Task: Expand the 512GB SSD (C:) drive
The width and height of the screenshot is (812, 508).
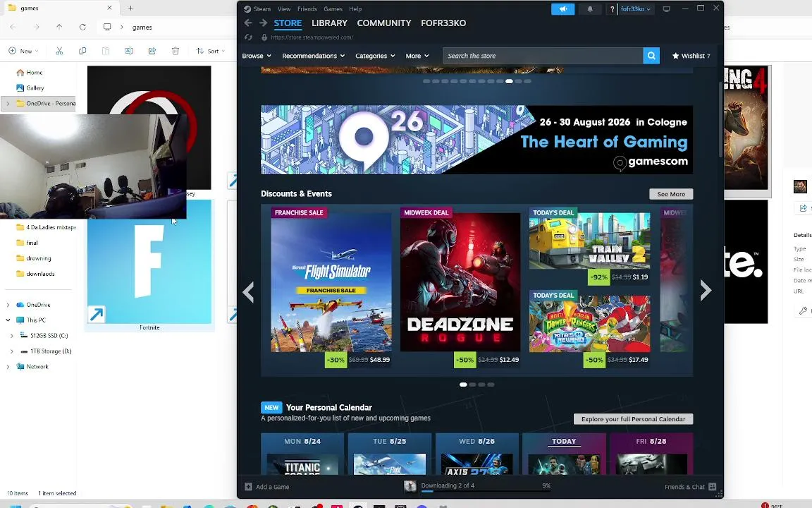Action: coord(12,336)
